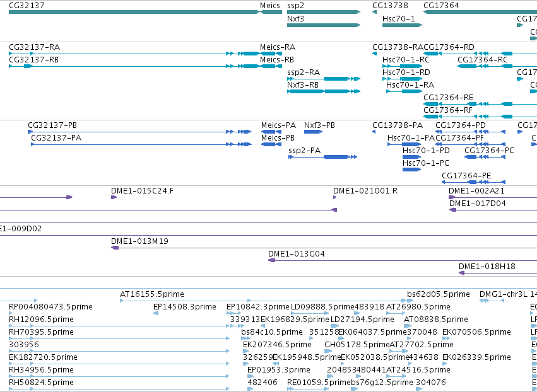Click the DME1-013M19 clone label
537x392 pixels.
[139, 241]
